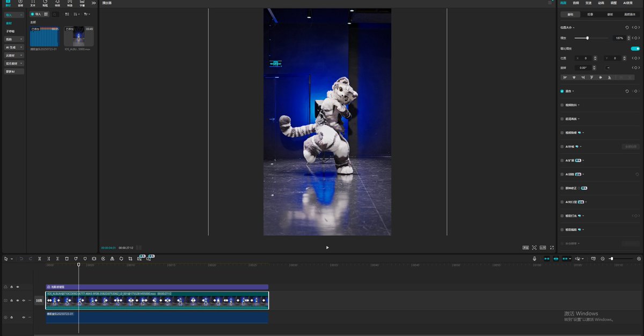The image size is (644, 336).
Task: Click the crop icon in timeline toolbar
Action: (x=130, y=259)
